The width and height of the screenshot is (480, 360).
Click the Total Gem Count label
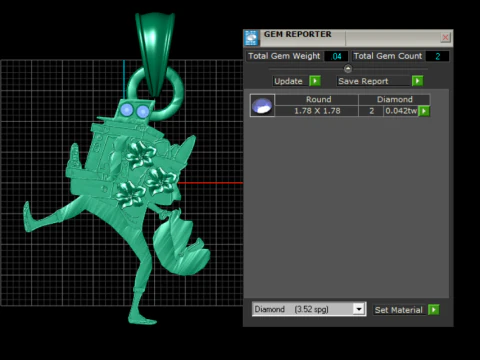click(x=388, y=56)
